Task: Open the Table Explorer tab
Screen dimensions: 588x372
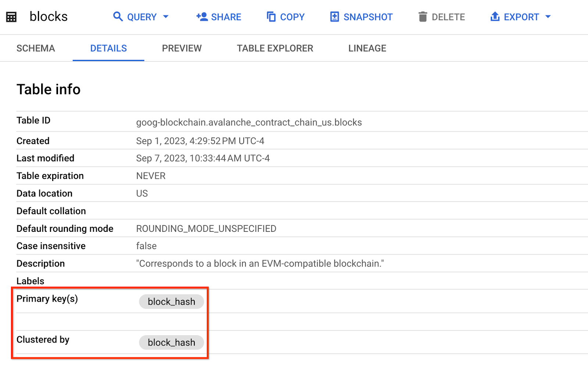Action: click(x=275, y=48)
